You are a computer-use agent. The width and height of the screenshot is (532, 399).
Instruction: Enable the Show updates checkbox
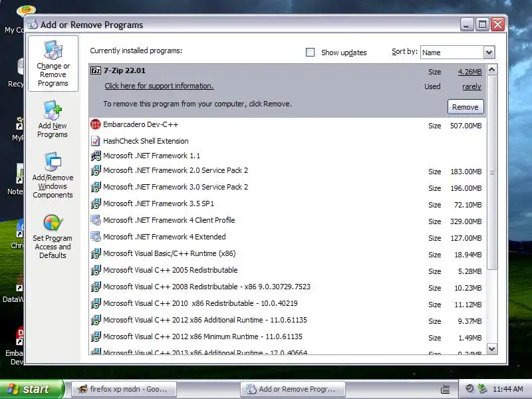point(310,53)
